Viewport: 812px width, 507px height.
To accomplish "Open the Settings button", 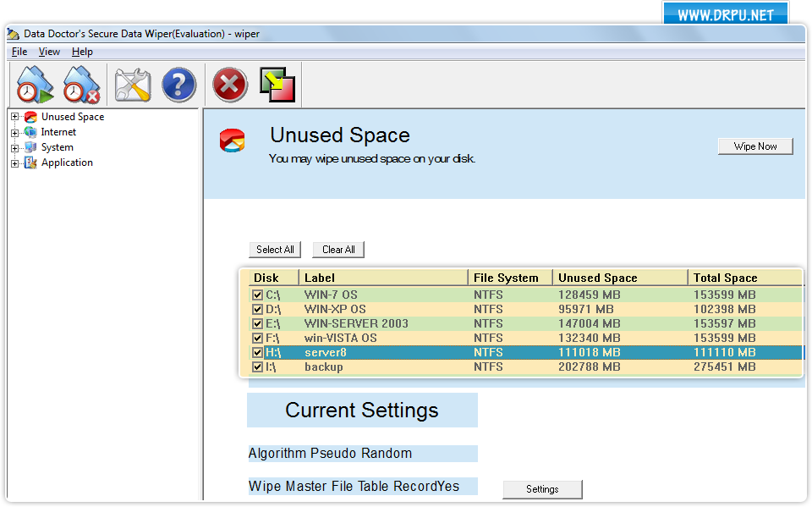I will [542, 489].
